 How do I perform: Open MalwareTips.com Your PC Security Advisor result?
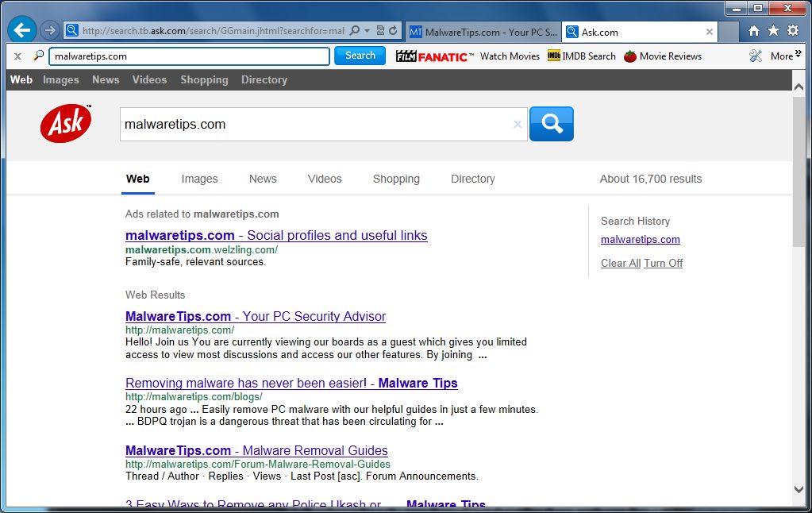[256, 316]
